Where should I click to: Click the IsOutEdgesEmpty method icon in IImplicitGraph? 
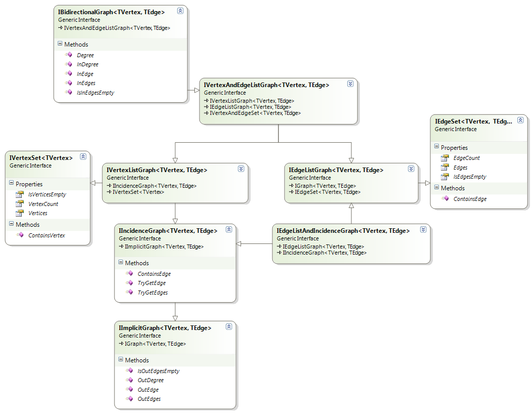[130, 371]
